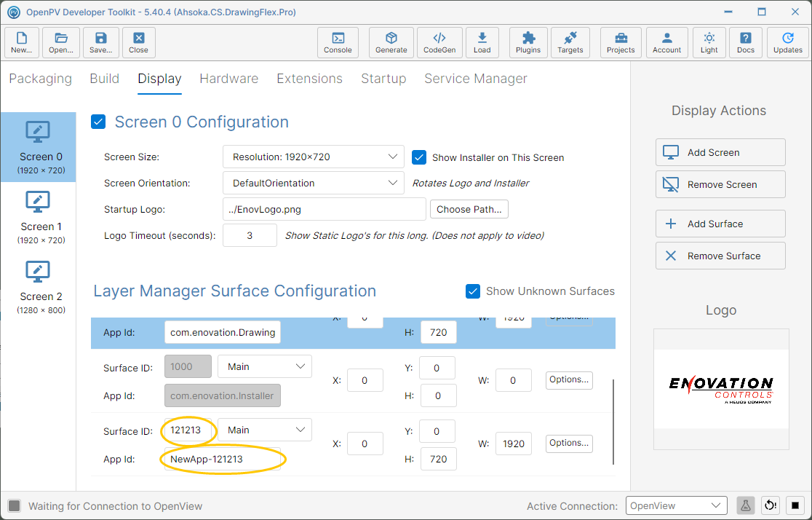The image size is (812, 520).
Task: Uncheck Show Installer on This Screen
Action: click(419, 157)
